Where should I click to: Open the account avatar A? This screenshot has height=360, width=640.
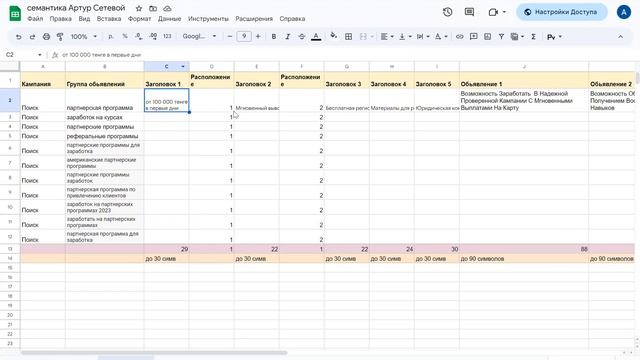pos(624,12)
